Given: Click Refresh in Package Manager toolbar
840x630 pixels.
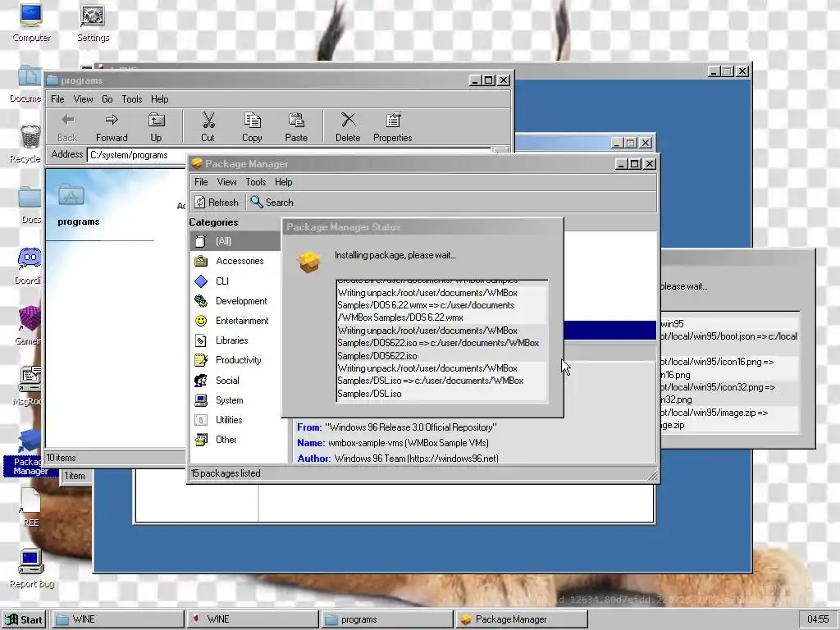Looking at the screenshot, I should [x=217, y=202].
